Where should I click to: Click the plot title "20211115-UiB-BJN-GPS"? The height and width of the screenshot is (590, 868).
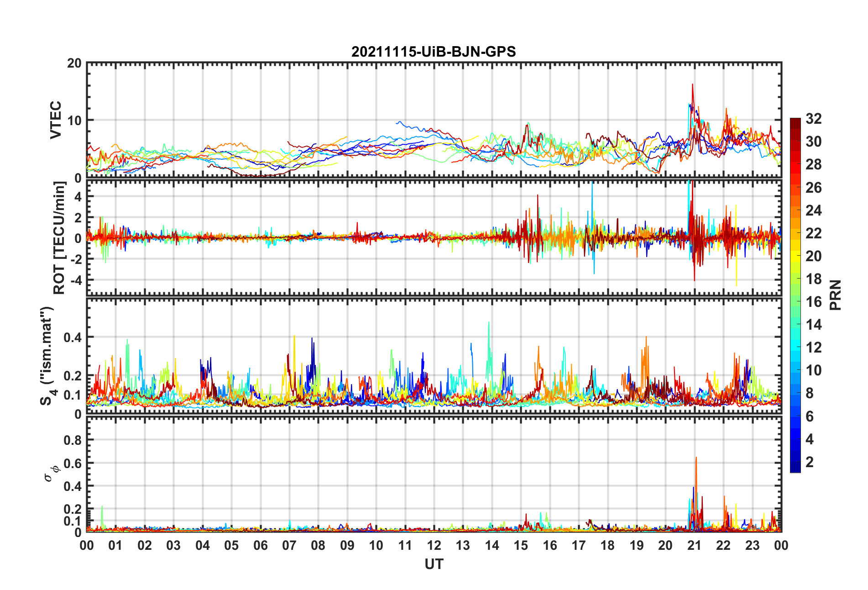[434, 52]
